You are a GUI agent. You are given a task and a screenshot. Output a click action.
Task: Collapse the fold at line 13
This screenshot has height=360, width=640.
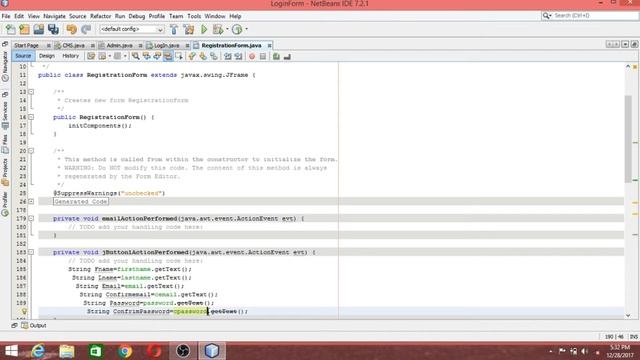(x=31, y=92)
